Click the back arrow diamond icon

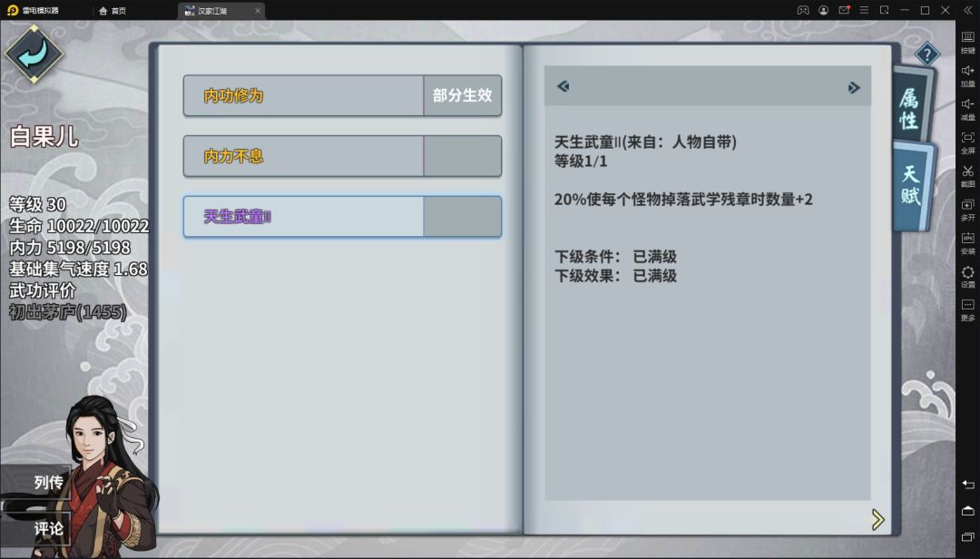tap(34, 54)
